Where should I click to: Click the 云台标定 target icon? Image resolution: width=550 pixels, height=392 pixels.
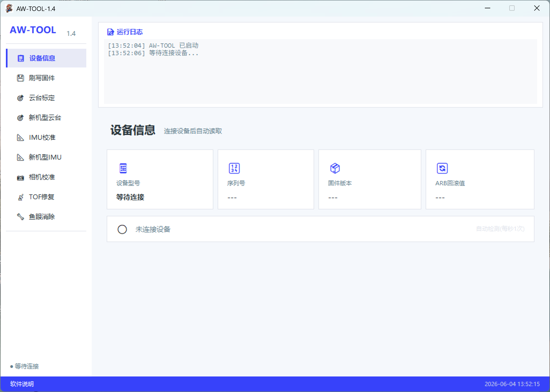(x=20, y=98)
